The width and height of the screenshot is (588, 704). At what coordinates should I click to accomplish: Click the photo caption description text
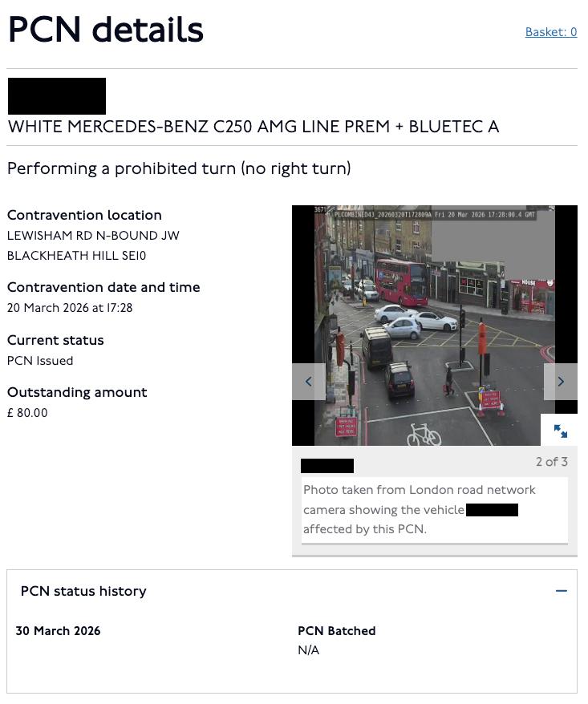point(419,509)
